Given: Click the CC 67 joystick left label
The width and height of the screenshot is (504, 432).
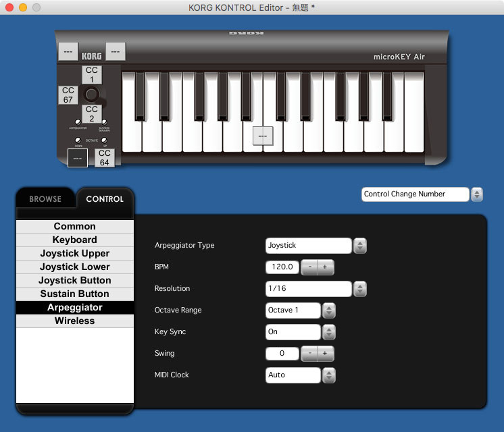Looking at the screenshot, I should [x=68, y=94].
